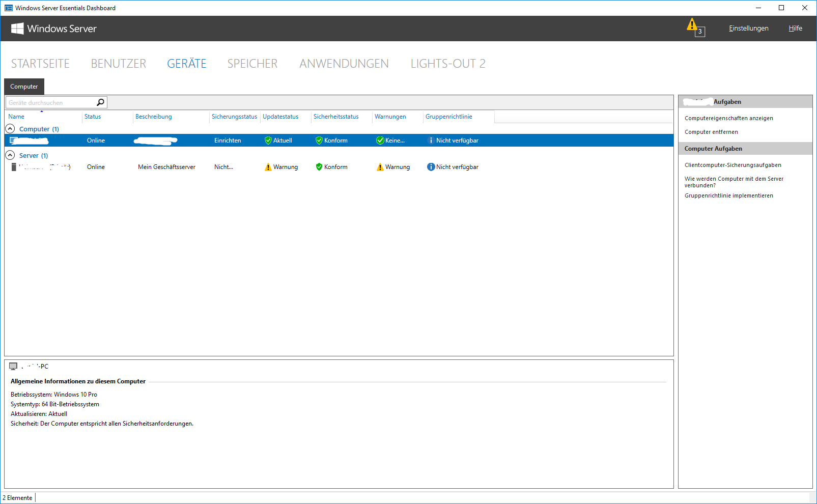Image resolution: width=817 pixels, height=504 pixels.
Task: Maximize the dashboard window
Action: [x=781, y=8]
